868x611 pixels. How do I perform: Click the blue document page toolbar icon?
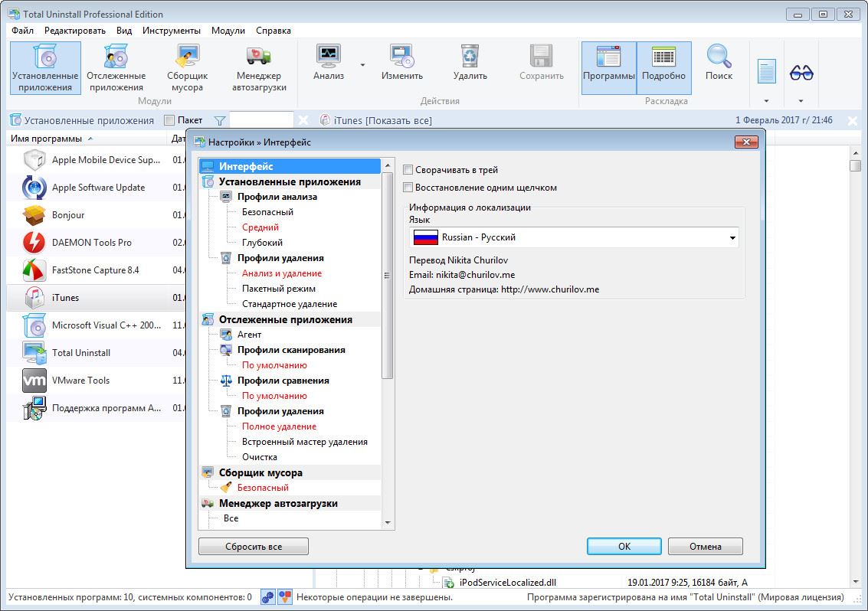(x=766, y=71)
